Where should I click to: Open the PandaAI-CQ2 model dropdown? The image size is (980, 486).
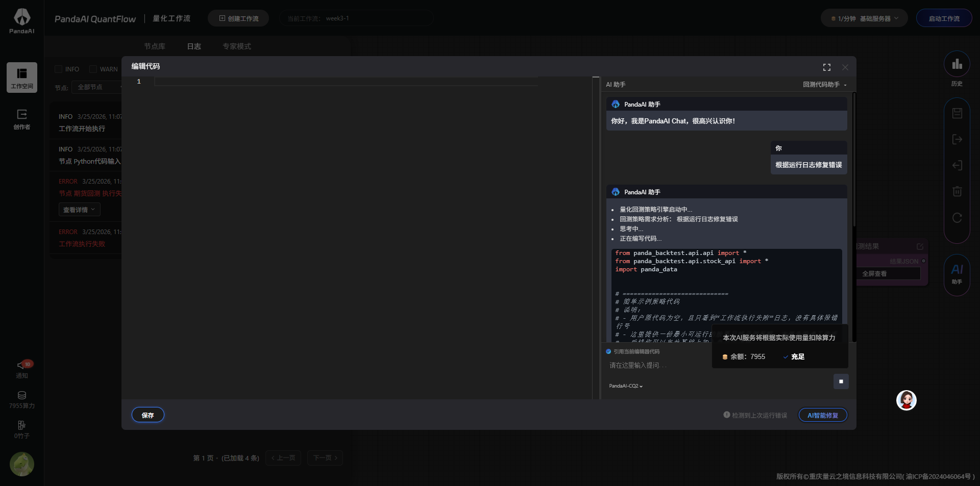625,386
